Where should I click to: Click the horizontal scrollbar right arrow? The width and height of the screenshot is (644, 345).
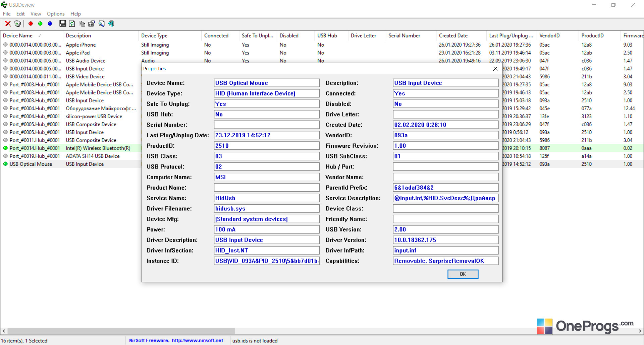(x=640, y=331)
